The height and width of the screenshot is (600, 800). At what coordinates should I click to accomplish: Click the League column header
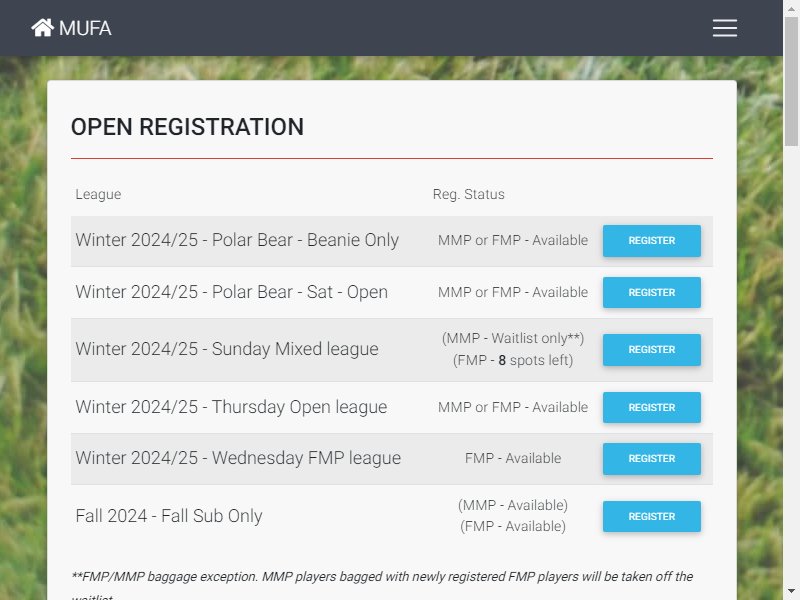pyautogui.click(x=98, y=194)
